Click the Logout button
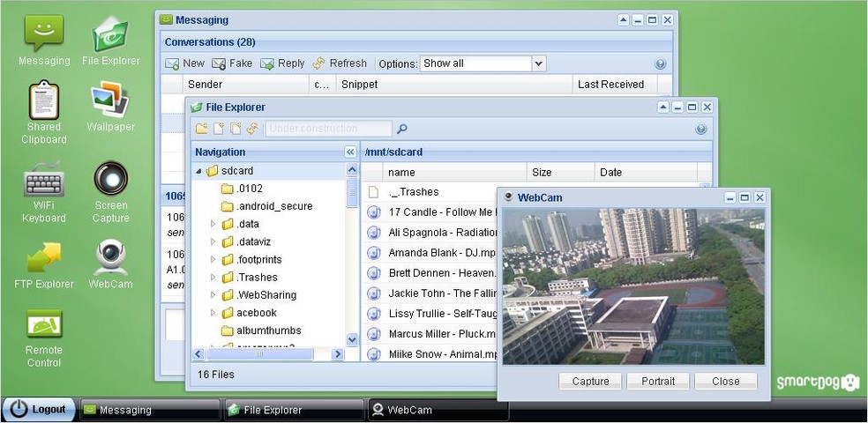 coord(39,410)
